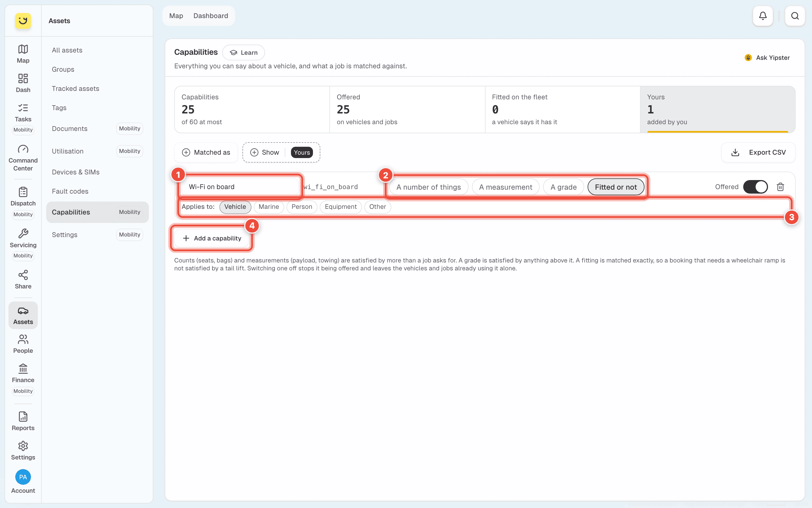
Task: Click Export CSV button
Action: coord(758,152)
